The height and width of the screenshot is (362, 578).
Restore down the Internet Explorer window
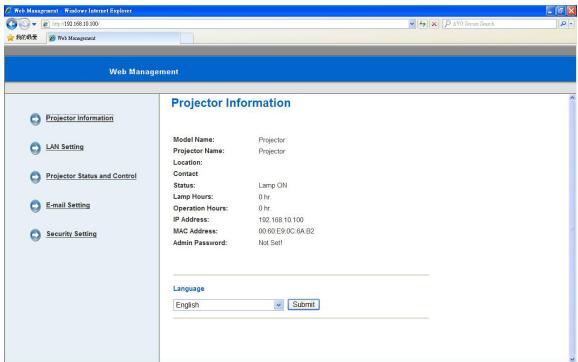(x=560, y=11)
